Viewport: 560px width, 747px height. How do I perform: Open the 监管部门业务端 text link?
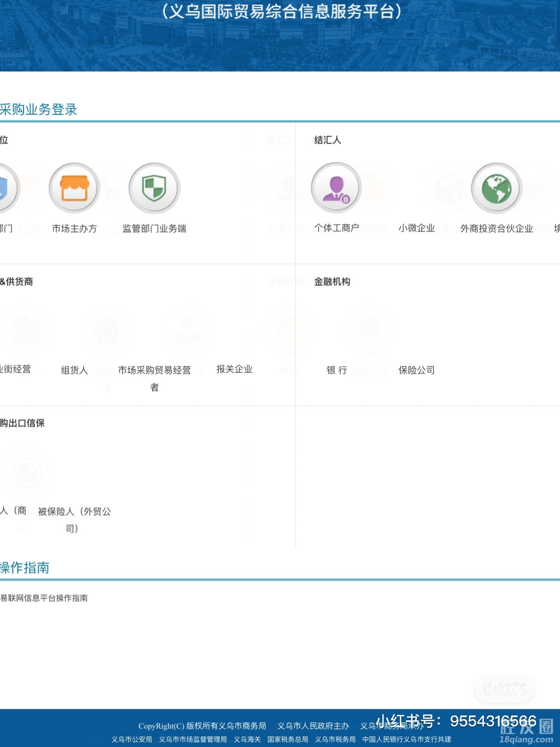point(154,229)
